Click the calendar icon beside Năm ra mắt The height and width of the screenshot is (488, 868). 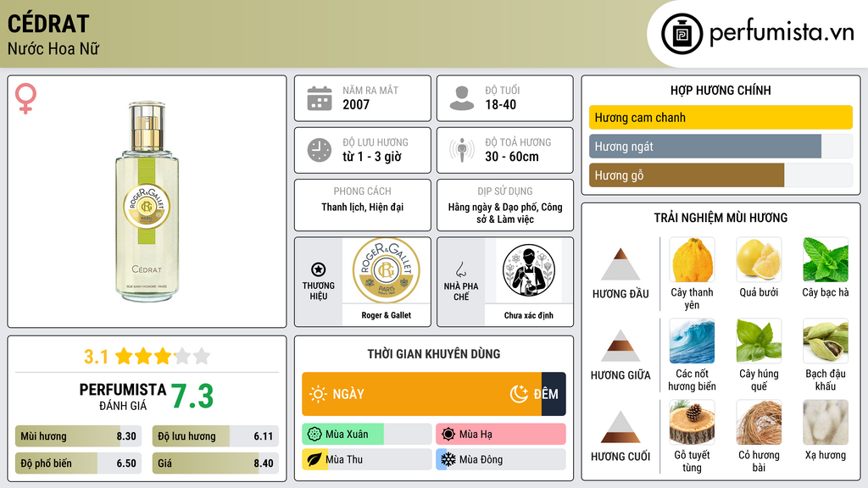tap(320, 98)
